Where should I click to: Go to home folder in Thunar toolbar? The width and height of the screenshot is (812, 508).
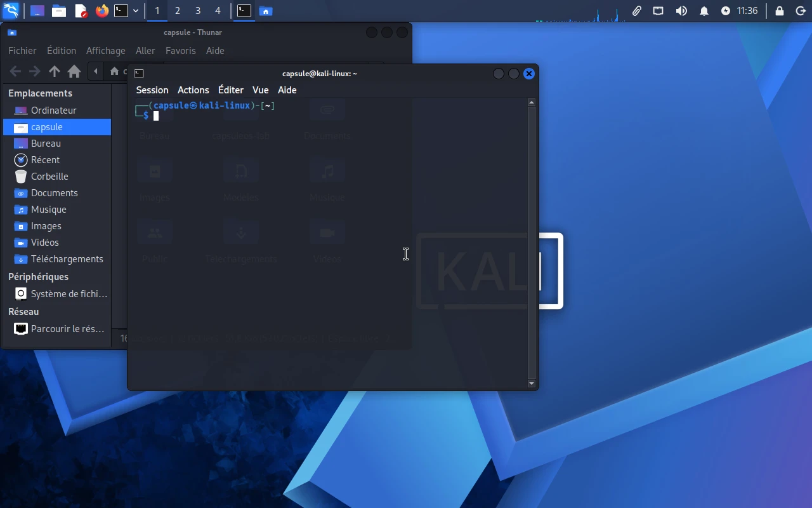click(74, 71)
